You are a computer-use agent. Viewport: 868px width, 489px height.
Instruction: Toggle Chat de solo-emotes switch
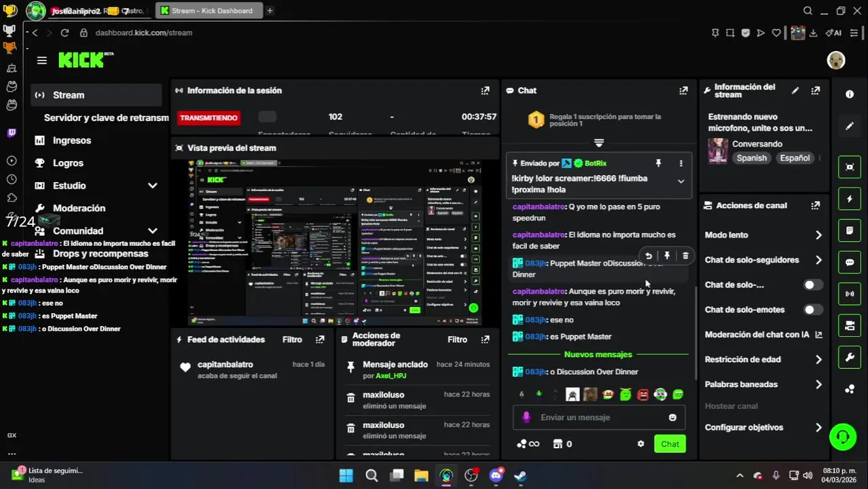[813, 310]
